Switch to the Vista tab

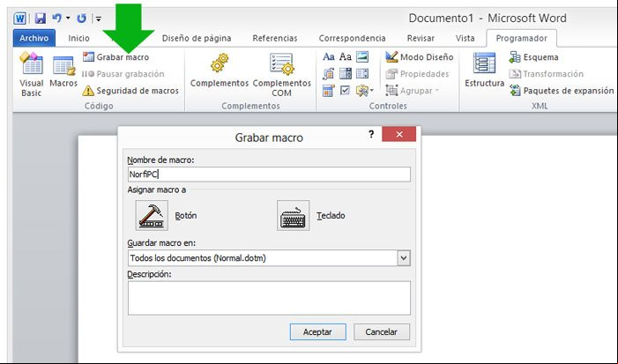465,38
